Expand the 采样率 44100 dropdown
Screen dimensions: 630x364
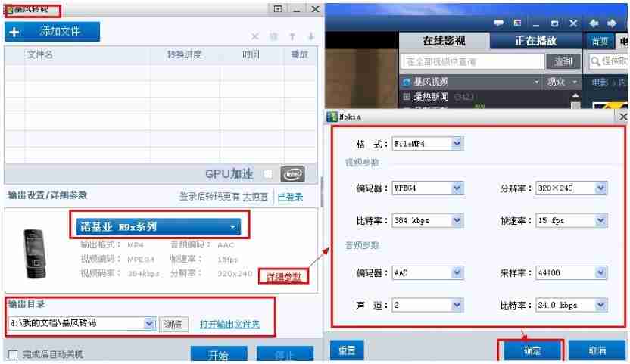(x=600, y=273)
